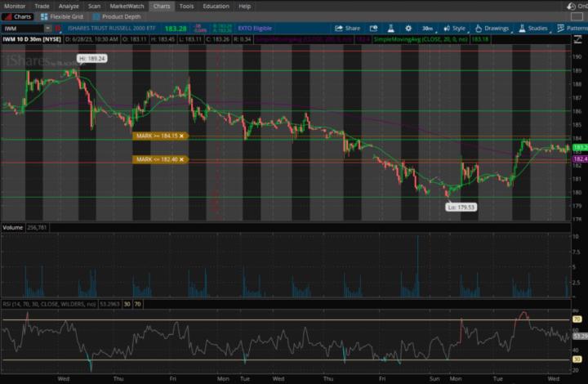The width and height of the screenshot is (588, 384).
Task: Click the Share button
Action: pyautogui.click(x=347, y=28)
